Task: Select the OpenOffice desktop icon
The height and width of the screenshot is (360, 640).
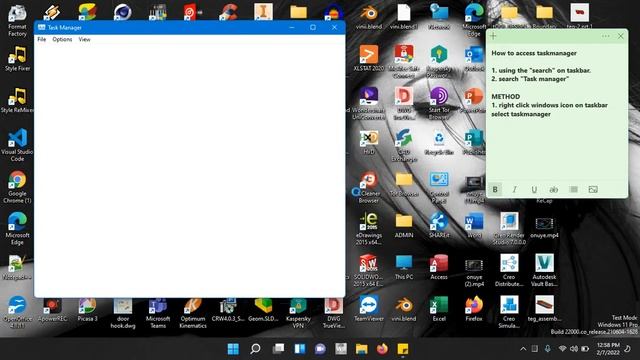Action: pyautogui.click(x=17, y=312)
